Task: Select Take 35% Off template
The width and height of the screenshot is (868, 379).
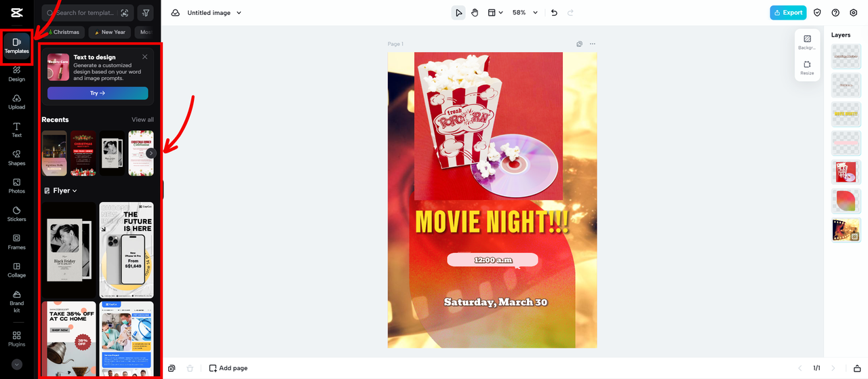Action: pyautogui.click(x=68, y=339)
